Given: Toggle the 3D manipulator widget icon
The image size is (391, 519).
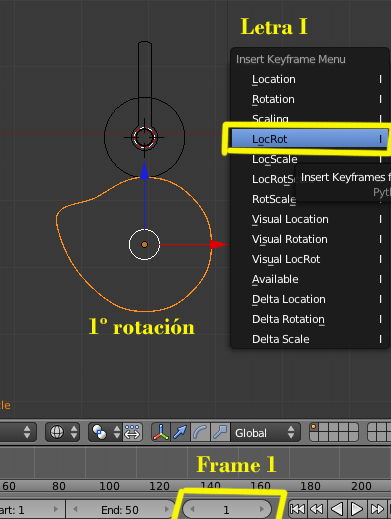Looking at the screenshot, I should click(x=161, y=432).
